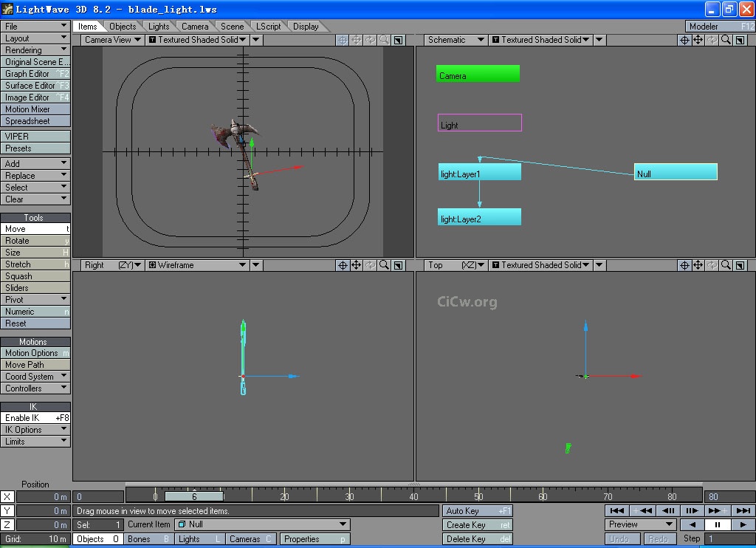756x548 pixels.
Task: Pause the animation playback
Action: (718, 524)
